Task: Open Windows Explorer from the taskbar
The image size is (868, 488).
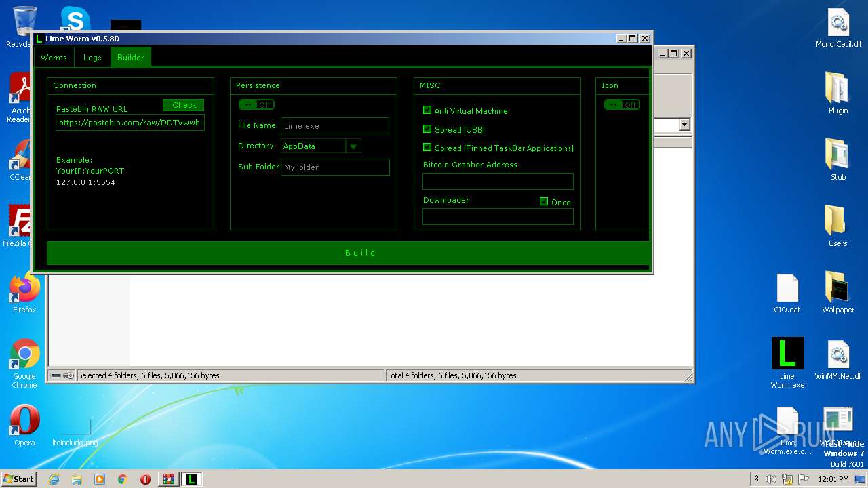Action: click(77, 479)
